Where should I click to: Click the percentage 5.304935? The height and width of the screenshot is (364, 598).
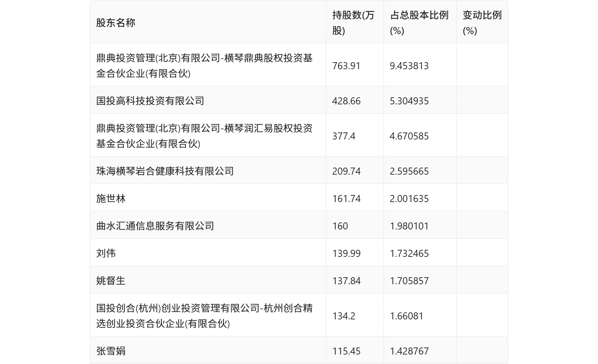click(409, 101)
